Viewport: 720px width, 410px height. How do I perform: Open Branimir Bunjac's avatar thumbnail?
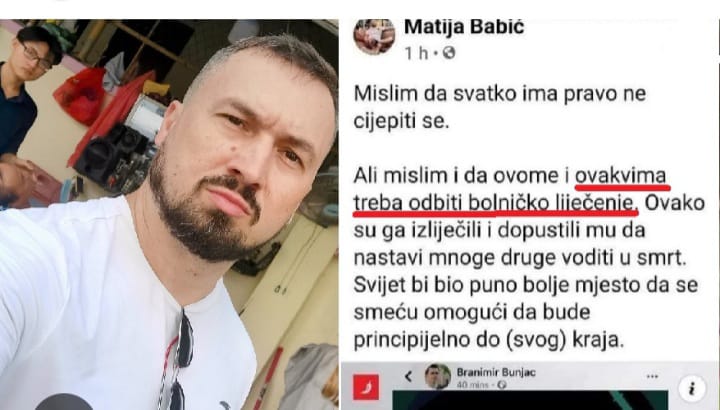pyautogui.click(x=438, y=376)
